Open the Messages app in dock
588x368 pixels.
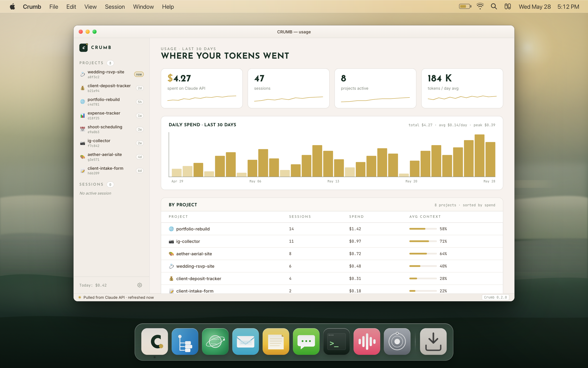pos(306,341)
